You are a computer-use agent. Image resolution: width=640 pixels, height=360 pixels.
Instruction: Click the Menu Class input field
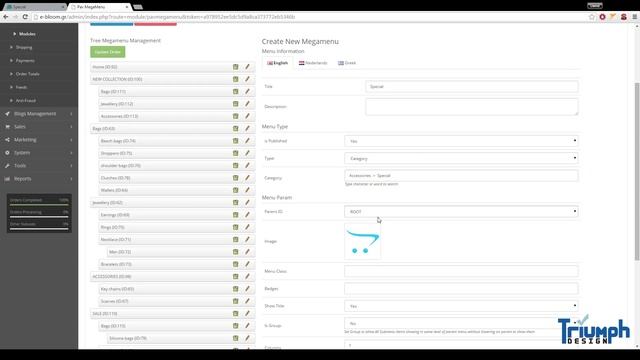click(461, 271)
